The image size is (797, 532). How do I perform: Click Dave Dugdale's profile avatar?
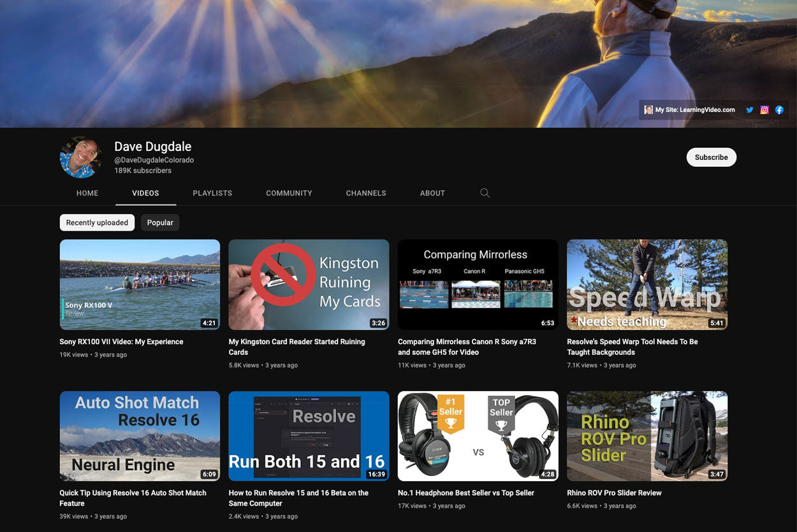(x=80, y=157)
